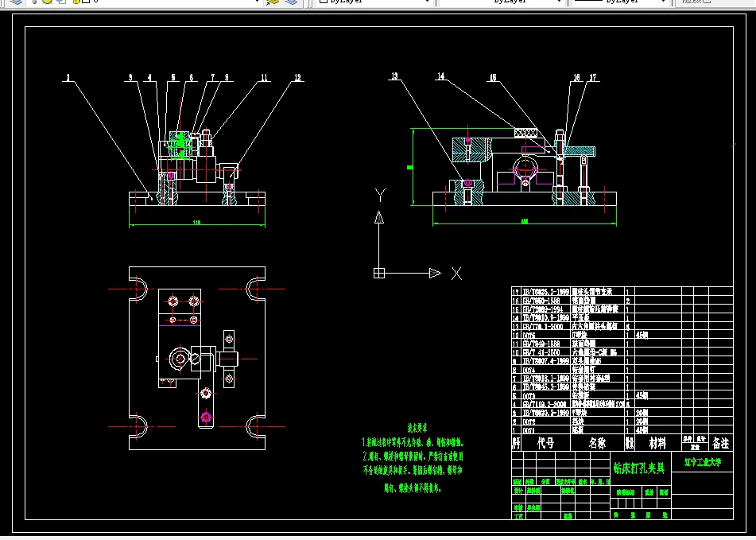Select code 0075 in parts list
This screenshot has width=756, height=540.
click(x=529, y=335)
